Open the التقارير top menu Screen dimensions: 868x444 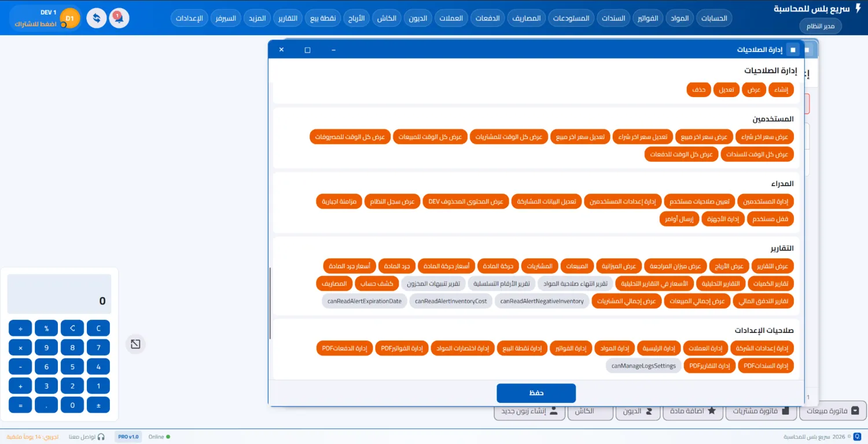tap(288, 18)
